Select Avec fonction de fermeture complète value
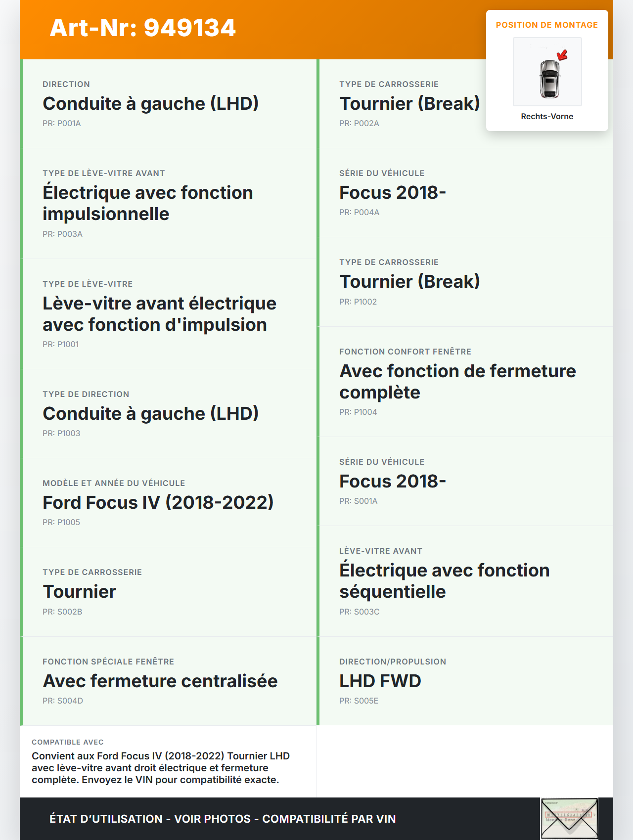The width and height of the screenshot is (633, 840). 457,381
